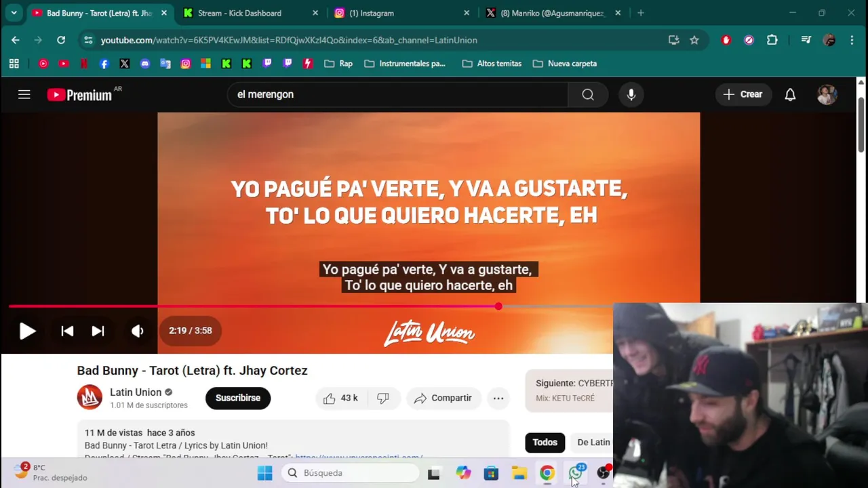Screen dimensions: 868x488
Task: Open Chrome three-dot menu
Action: click(x=852, y=40)
